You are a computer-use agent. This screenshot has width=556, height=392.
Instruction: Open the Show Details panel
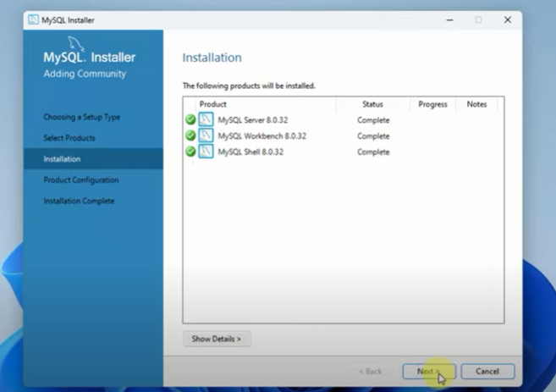point(217,339)
